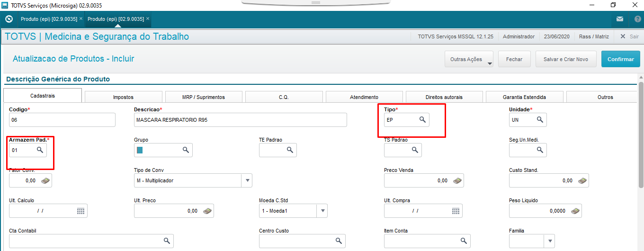
Task: Open the Ult. Preco calculator icon
Action: [207, 211]
